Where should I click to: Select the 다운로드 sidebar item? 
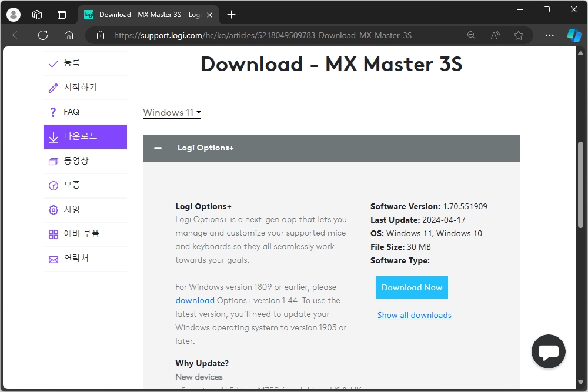(x=85, y=137)
